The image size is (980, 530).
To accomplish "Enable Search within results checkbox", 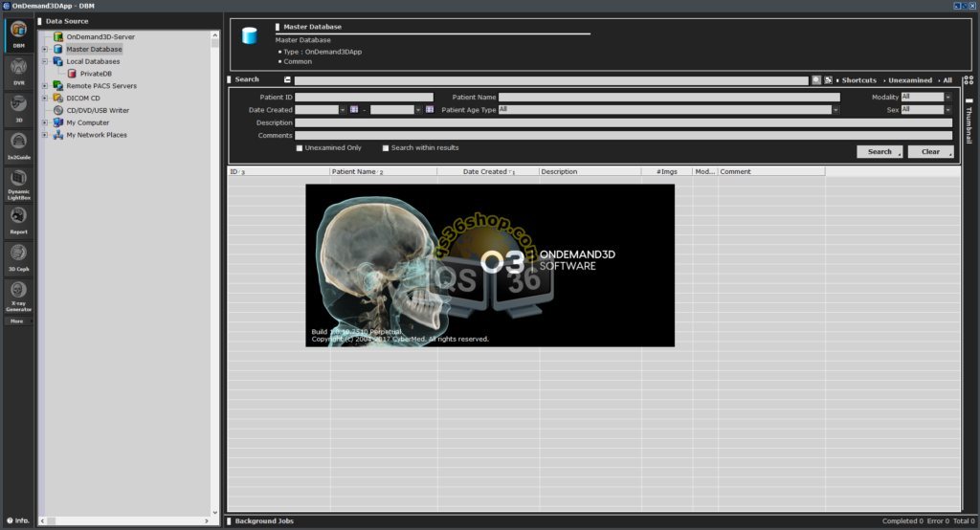I will [x=386, y=148].
